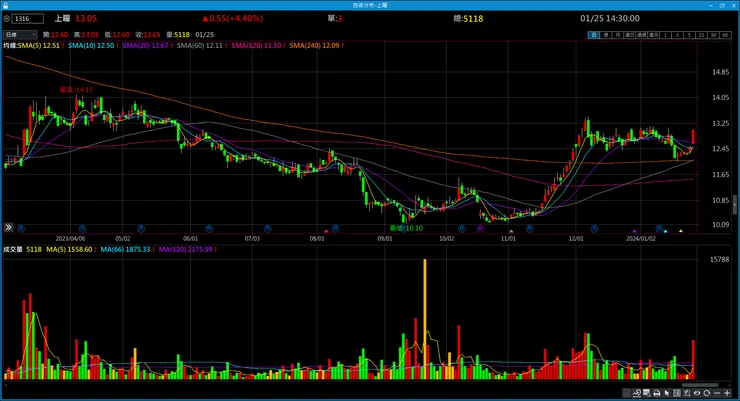Click the SMA(10) 12.50 indicator label
This screenshot has width=740, height=401.
coord(91,46)
